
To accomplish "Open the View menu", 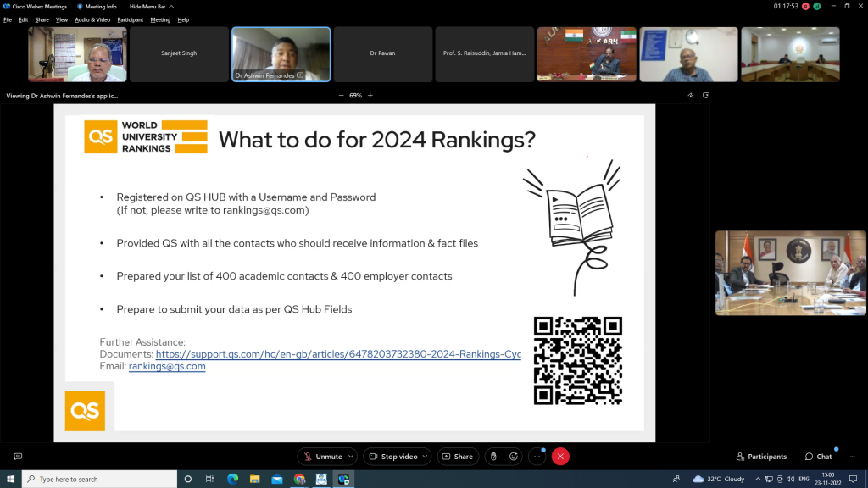I will point(61,20).
